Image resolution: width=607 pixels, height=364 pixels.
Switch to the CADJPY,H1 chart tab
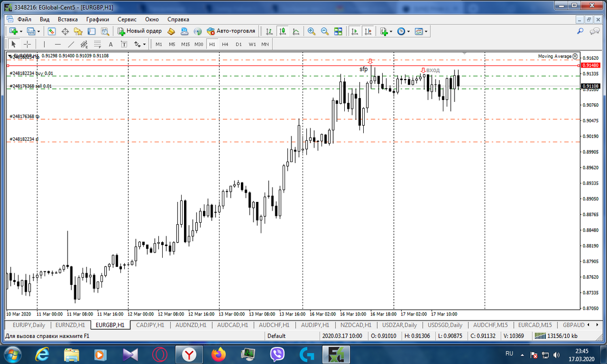point(150,325)
